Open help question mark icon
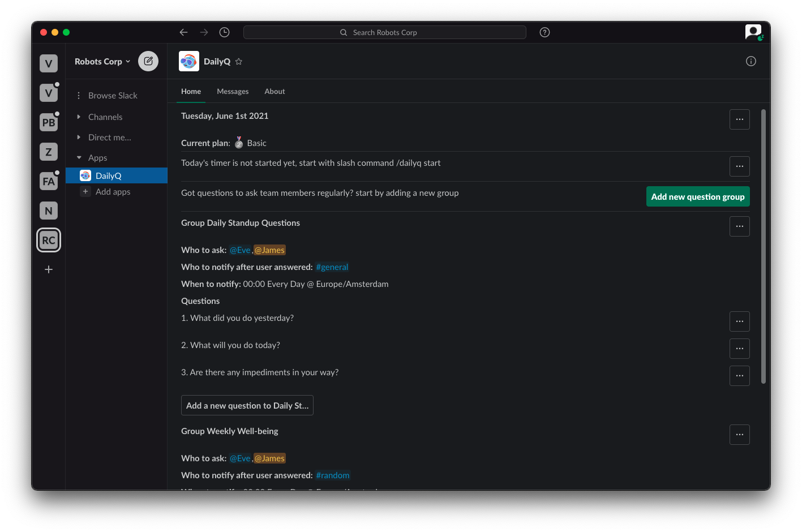The image size is (802, 532). [544, 32]
